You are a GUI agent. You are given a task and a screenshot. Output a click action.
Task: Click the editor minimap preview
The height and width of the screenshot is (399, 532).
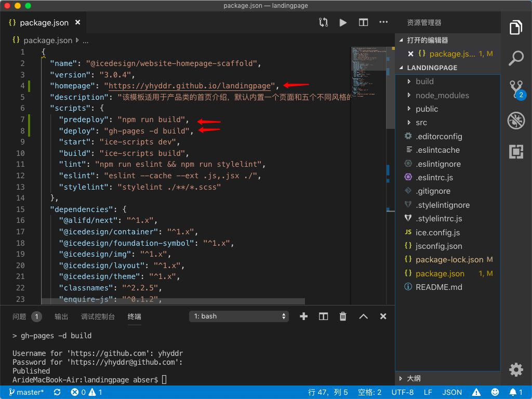point(368,72)
